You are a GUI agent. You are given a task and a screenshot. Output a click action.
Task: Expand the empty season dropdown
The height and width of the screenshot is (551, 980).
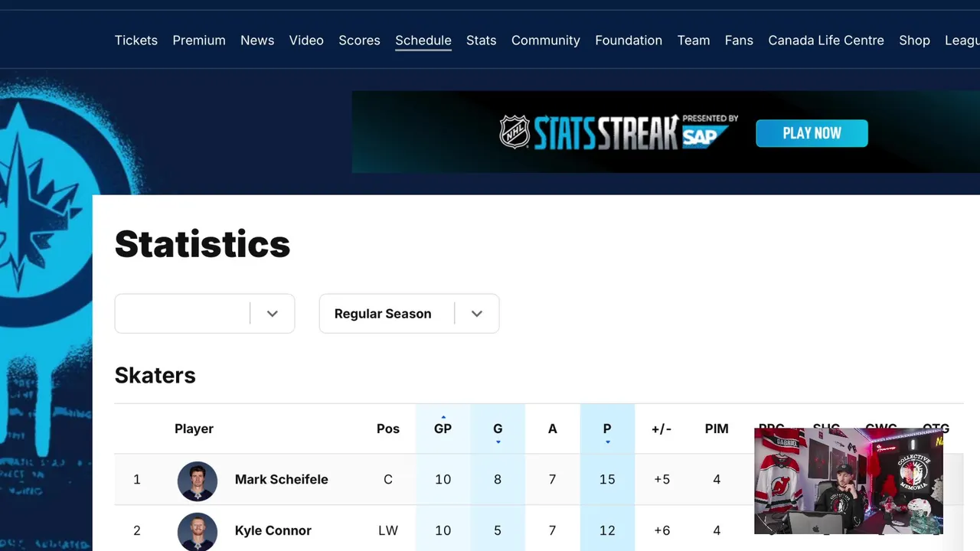[x=204, y=314]
